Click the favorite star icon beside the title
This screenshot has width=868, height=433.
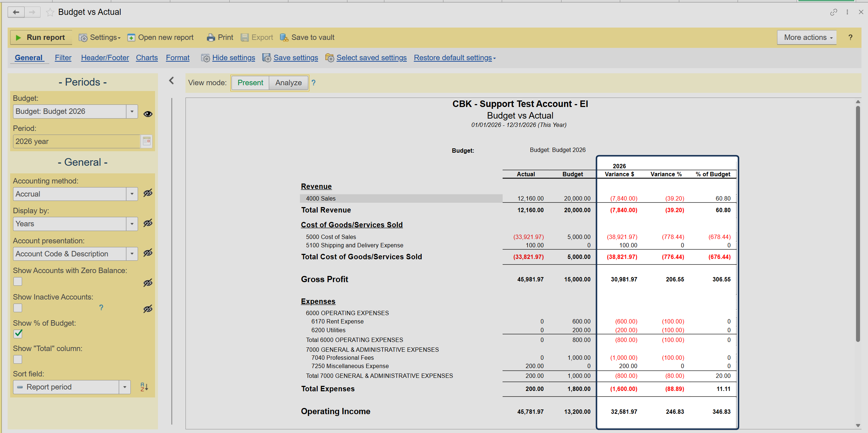coord(50,12)
